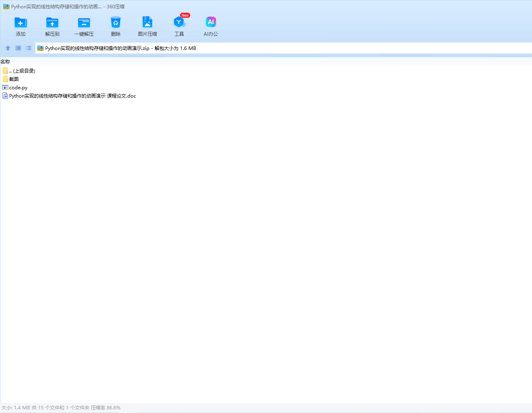
Task: Open the 工具 tools icon
Action: (x=179, y=23)
